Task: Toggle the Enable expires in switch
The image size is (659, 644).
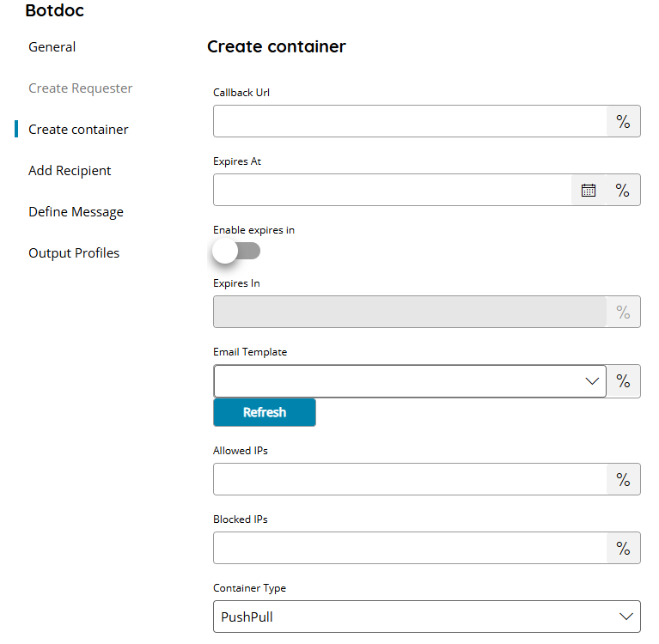Action: pos(236,251)
